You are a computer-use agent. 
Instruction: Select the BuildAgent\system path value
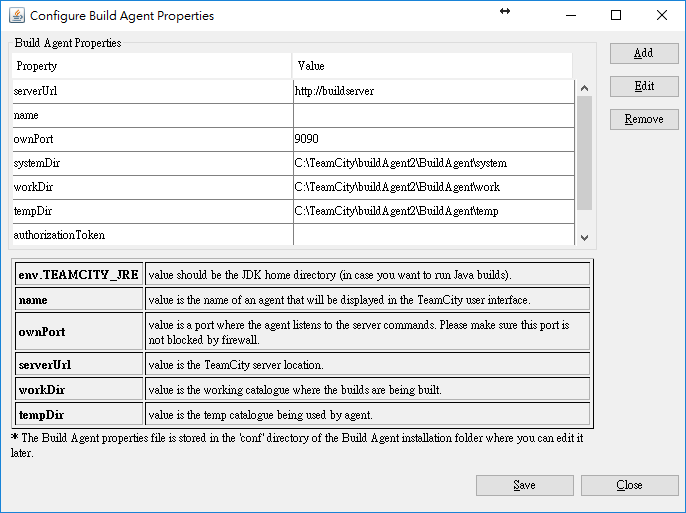pyautogui.click(x=434, y=164)
